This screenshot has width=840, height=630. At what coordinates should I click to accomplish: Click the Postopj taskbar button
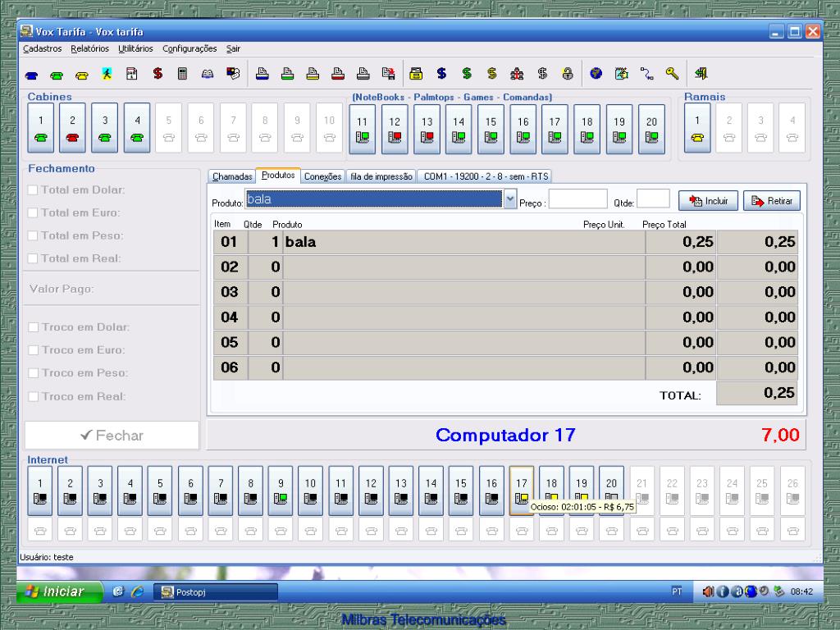(x=216, y=592)
